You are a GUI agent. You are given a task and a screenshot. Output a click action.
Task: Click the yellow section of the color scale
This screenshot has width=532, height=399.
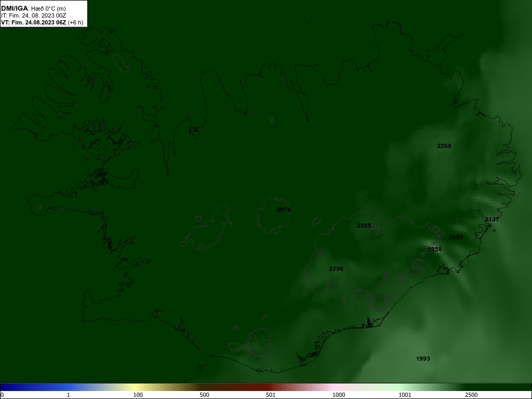click(x=136, y=387)
